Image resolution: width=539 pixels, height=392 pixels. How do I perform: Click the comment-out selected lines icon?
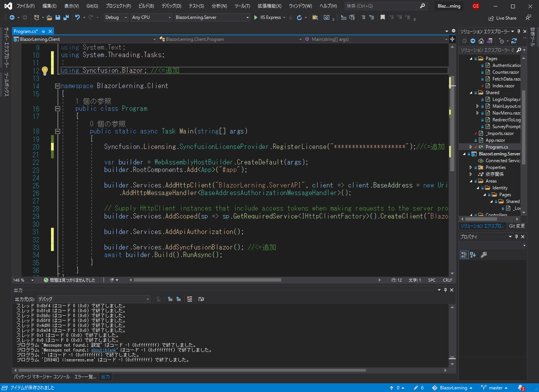(363, 17)
